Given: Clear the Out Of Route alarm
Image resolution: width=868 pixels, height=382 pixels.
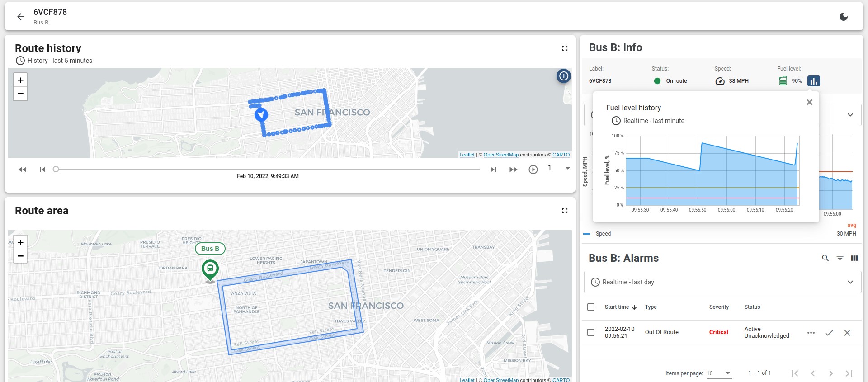Looking at the screenshot, I should 847,333.
